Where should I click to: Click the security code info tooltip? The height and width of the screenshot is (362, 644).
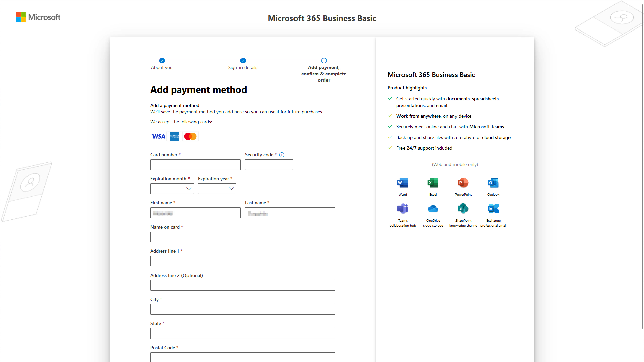pos(281,155)
